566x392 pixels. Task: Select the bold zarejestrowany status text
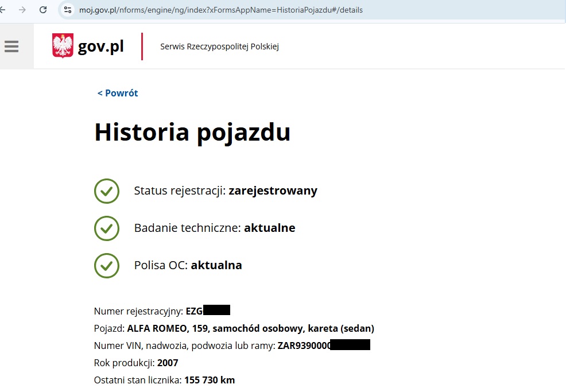tap(273, 191)
